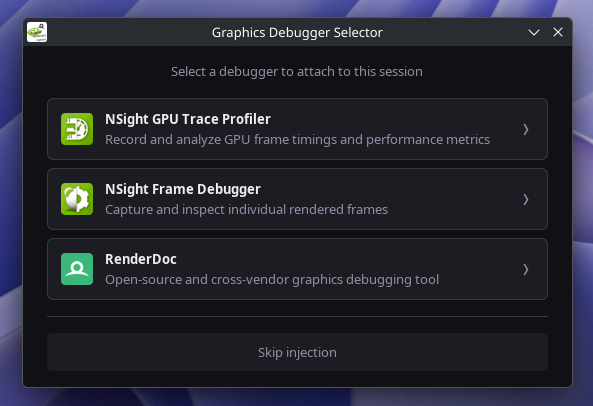Image resolution: width=593 pixels, height=406 pixels.
Task: Pick the RenderDoc title label
Action: coord(141,259)
